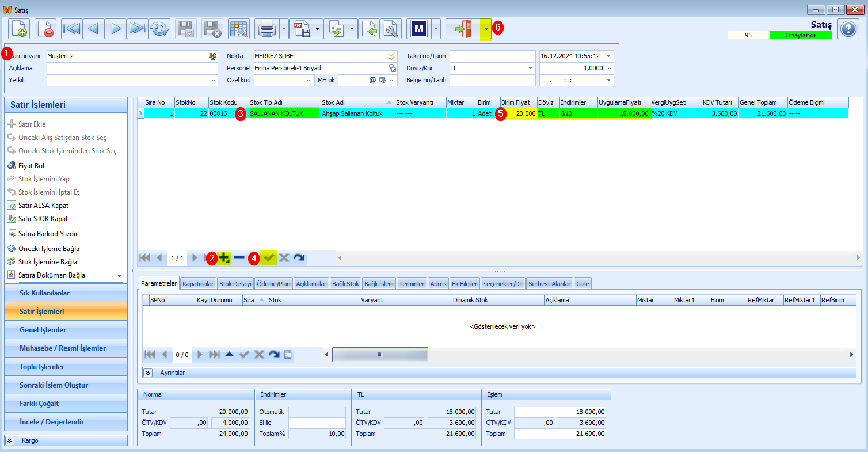Image resolution: width=868 pixels, height=452 pixels.
Task: Open the Döviz/Kur currency dropdown showing TL
Action: (x=530, y=68)
